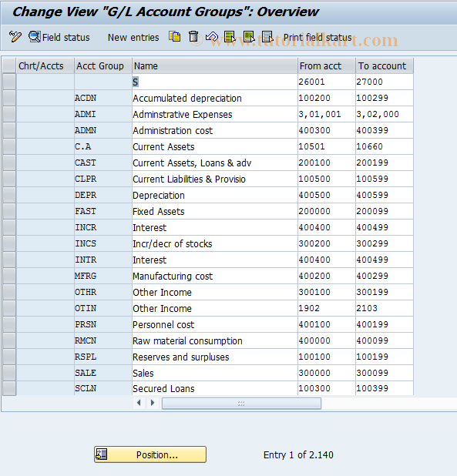Select the row marker for FAST
This screenshot has height=476, width=457.
9,211
